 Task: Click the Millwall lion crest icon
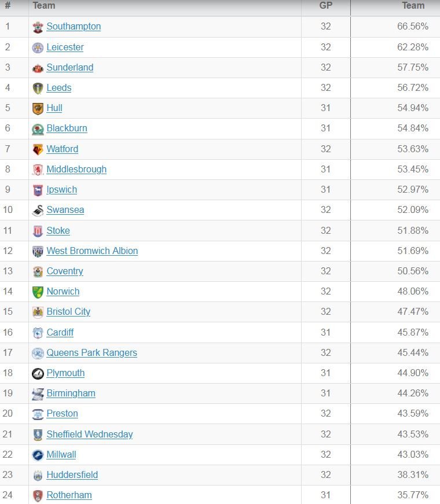tap(38, 455)
